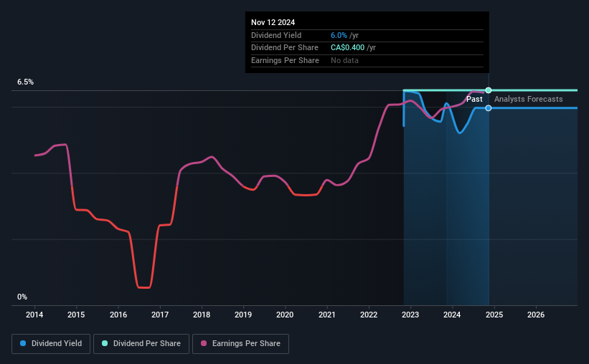Click the 6.0% dividend yield value
Screen dimensions: 589x364
pos(339,35)
